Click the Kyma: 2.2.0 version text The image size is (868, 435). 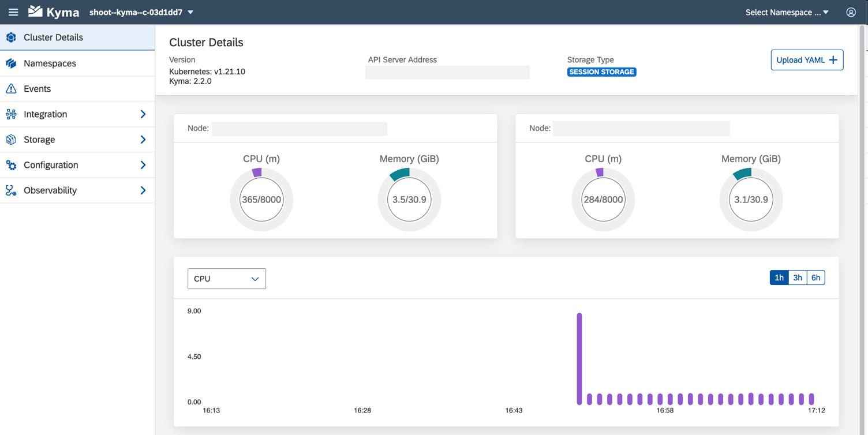click(x=190, y=81)
